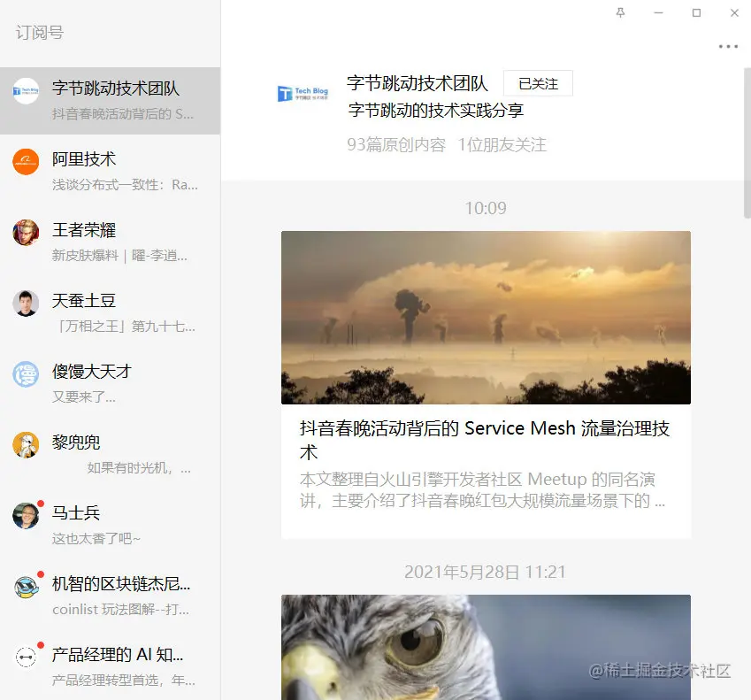Minimize the window
The height and width of the screenshot is (700, 751).
pyautogui.click(x=658, y=13)
